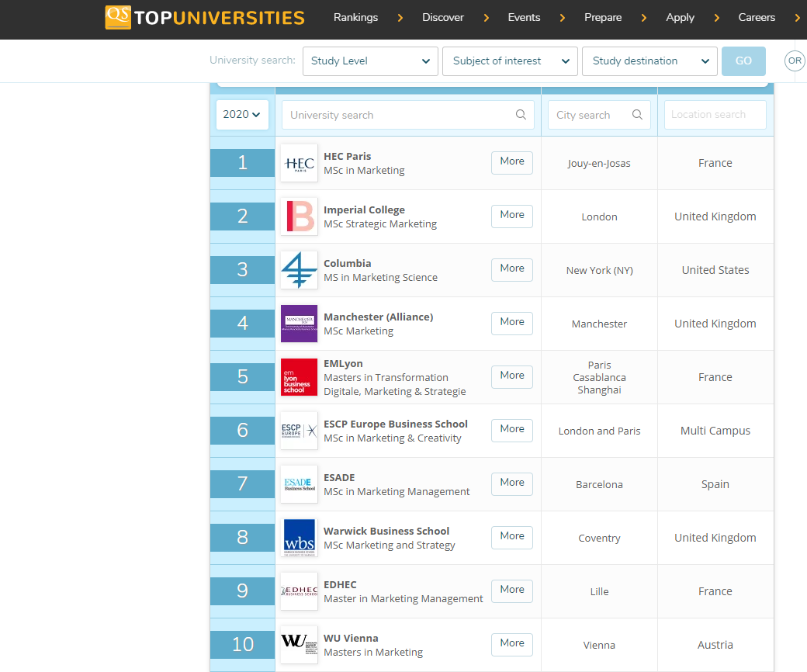
Task: Open the 2020 year dropdown
Action: [x=242, y=114]
